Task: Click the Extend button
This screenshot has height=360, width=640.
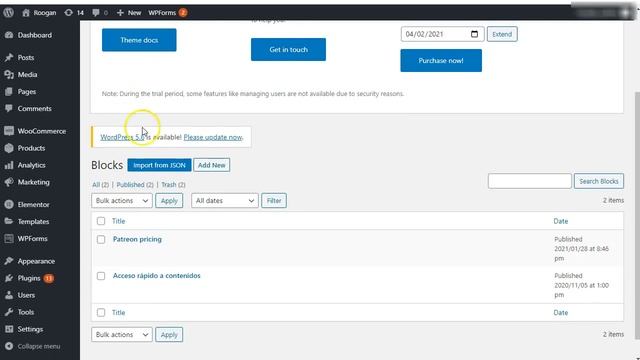Action: (502, 34)
